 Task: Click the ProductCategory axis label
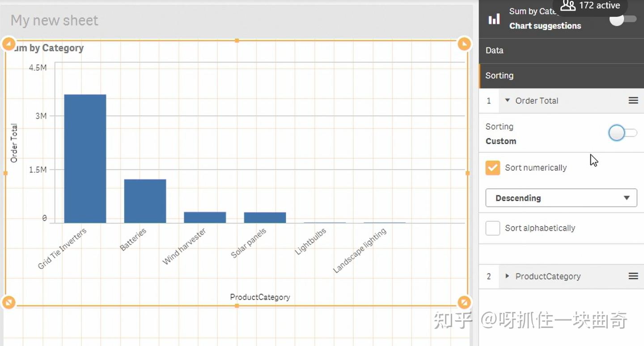point(260,297)
